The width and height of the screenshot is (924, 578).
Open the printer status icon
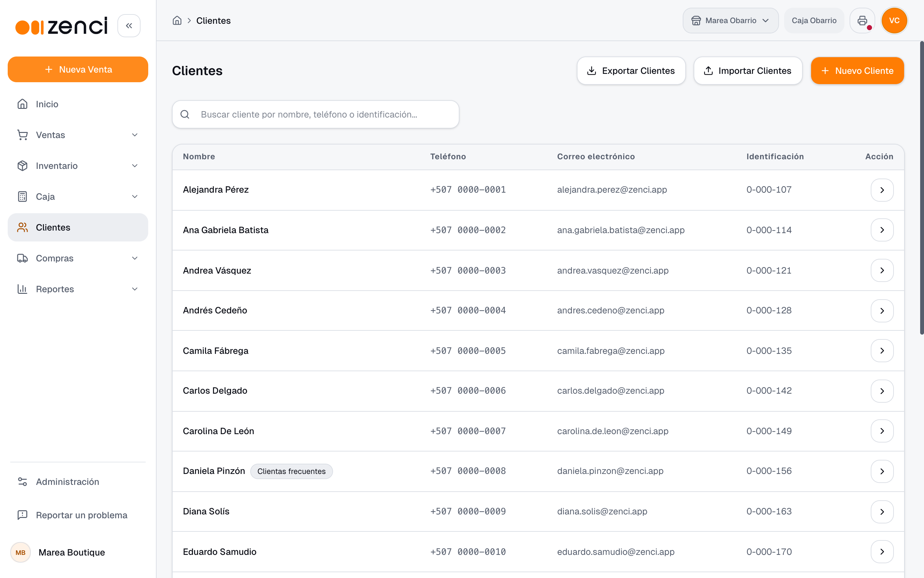pos(862,21)
